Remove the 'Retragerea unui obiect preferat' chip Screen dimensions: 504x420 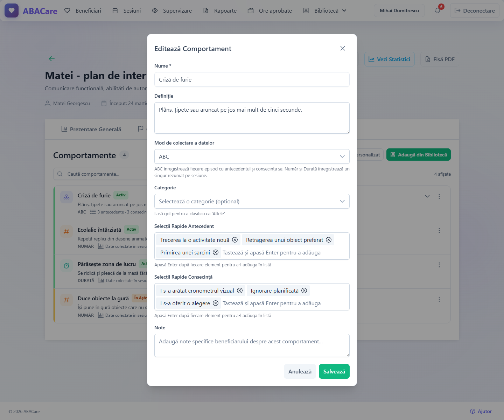coord(329,240)
